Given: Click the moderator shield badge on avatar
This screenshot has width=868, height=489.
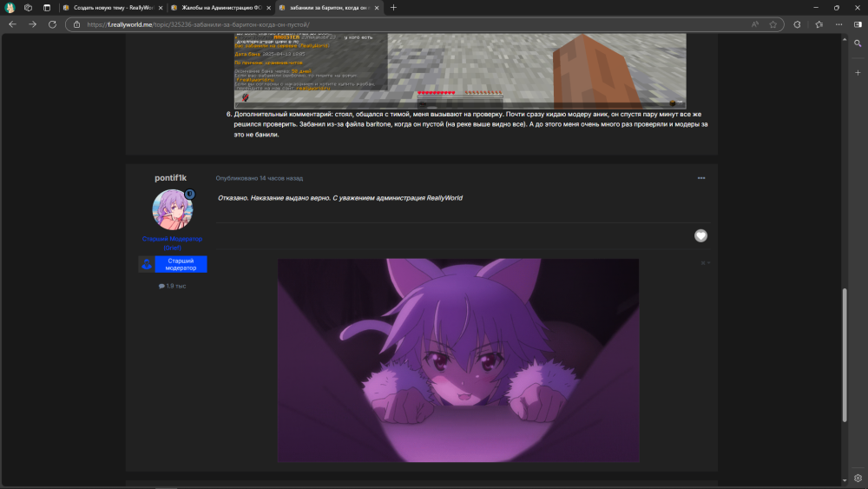Looking at the screenshot, I should [x=189, y=194].
